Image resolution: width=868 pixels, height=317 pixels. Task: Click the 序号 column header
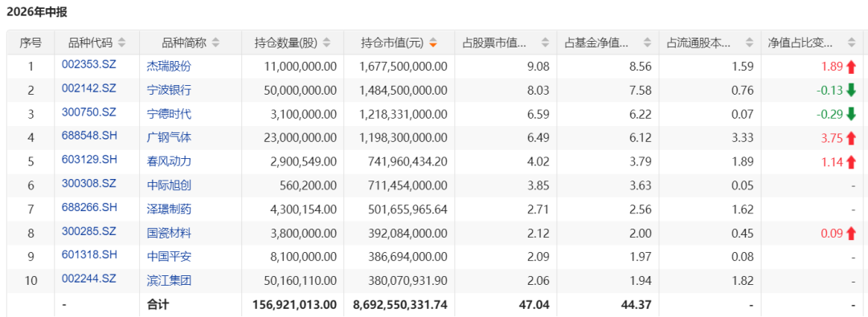point(31,43)
